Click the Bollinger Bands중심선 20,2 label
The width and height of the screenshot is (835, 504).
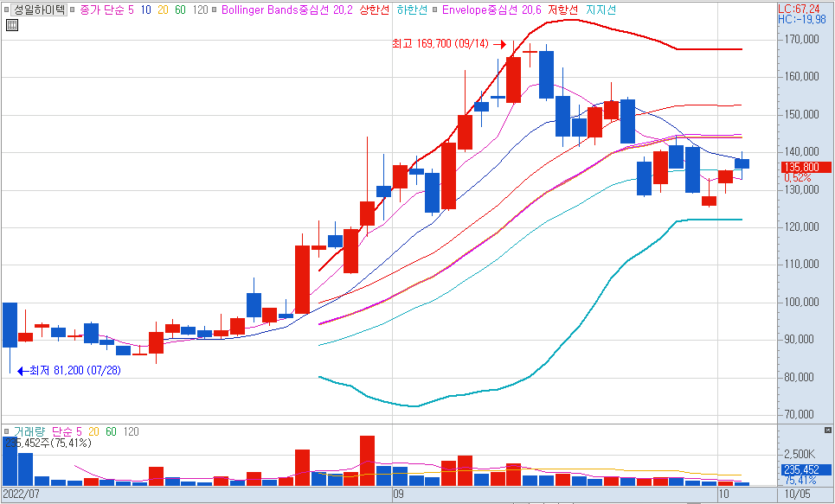click(x=287, y=10)
